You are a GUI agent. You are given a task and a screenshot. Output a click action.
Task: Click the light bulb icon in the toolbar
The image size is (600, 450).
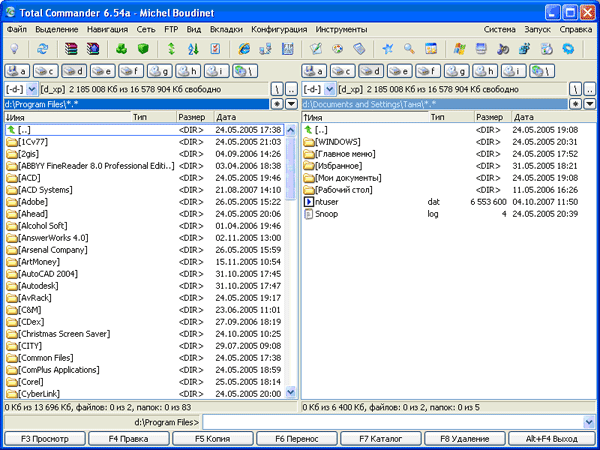tap(15, 48)
